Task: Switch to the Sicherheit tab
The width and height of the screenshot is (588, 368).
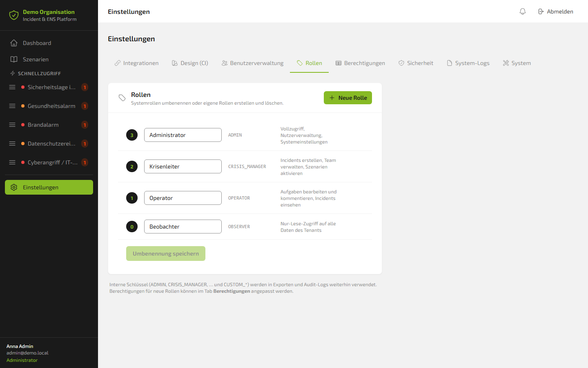Action: [x=416, y=63]
